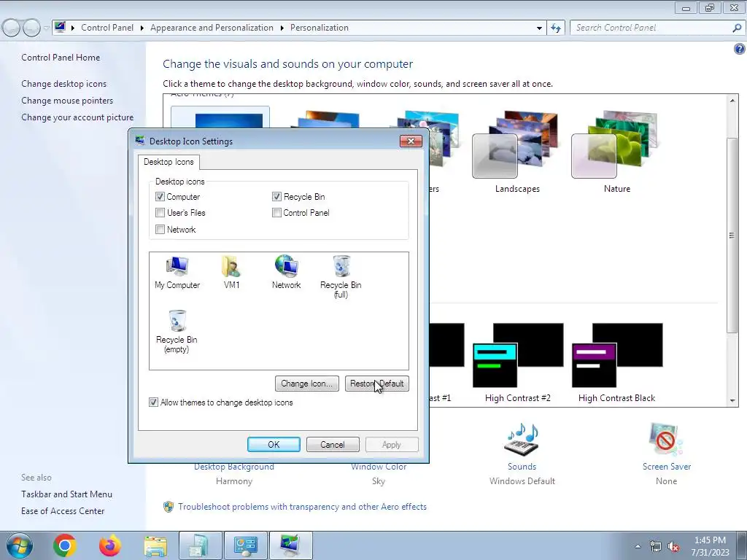Enable the Network desktop icon checkbox
Viewport: 747px width, 560px height.
point(160,230)
